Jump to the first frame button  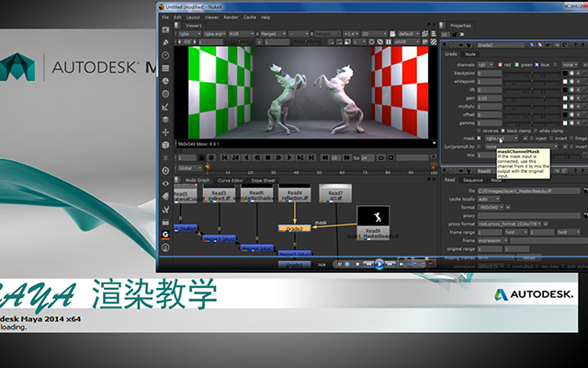pyautogui.click(x=224, y=157)
